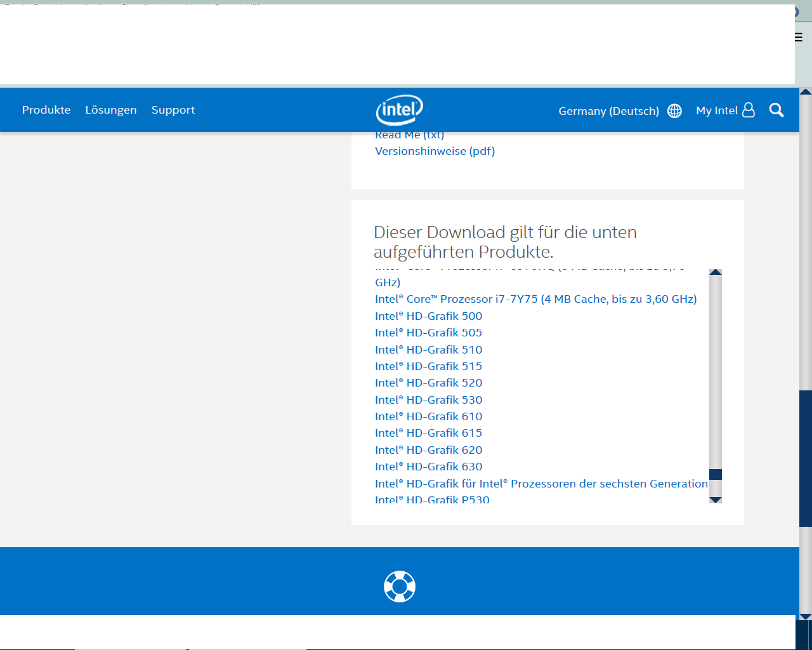Open Intel HD-Grafik 515 link

click(429, 366)
